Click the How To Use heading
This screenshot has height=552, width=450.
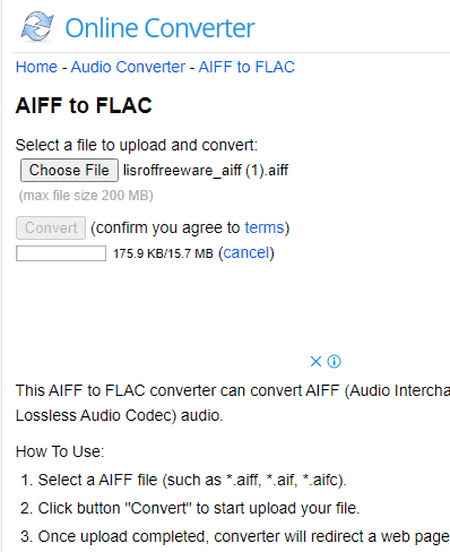[x=60, y=451]
